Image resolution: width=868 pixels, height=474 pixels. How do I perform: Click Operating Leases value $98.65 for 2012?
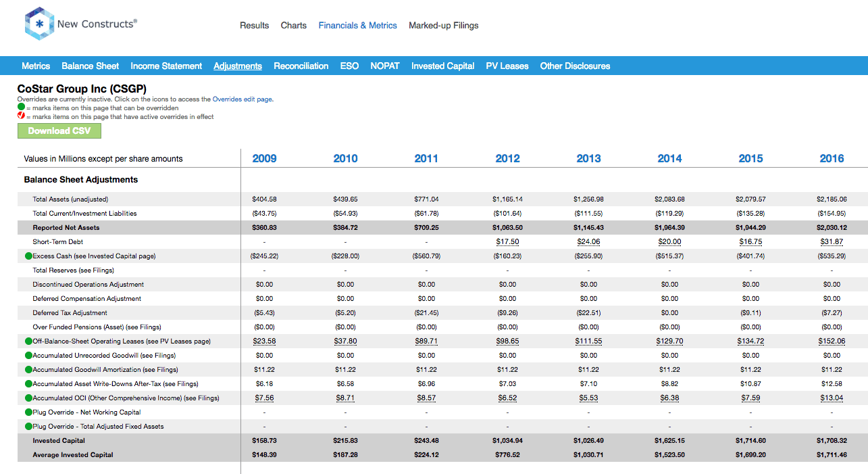507,341
